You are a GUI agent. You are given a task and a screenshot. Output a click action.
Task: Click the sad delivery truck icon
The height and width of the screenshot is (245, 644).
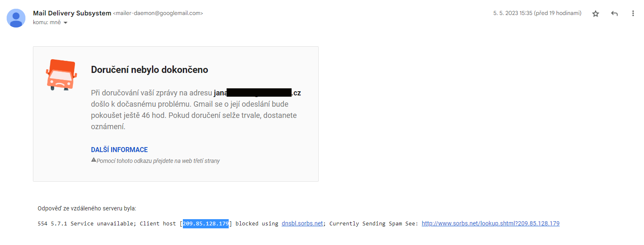(x=61, y=75)
